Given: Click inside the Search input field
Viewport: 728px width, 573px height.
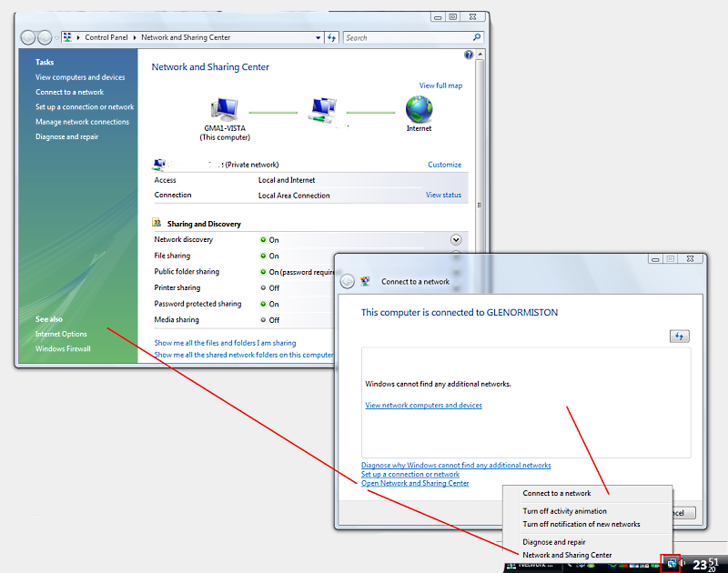Looking at the screenshot, I should pos(400,37).
